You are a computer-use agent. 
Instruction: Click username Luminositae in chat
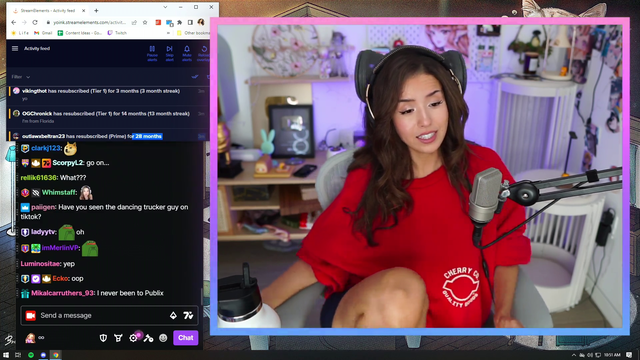pos(40,264)
